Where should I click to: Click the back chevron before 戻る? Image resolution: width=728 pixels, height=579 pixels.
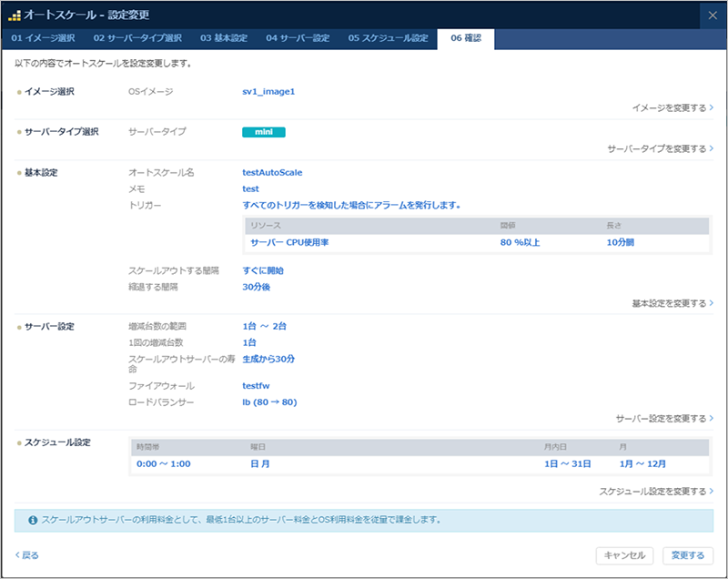pyautogui.click(x=19, y=554)
